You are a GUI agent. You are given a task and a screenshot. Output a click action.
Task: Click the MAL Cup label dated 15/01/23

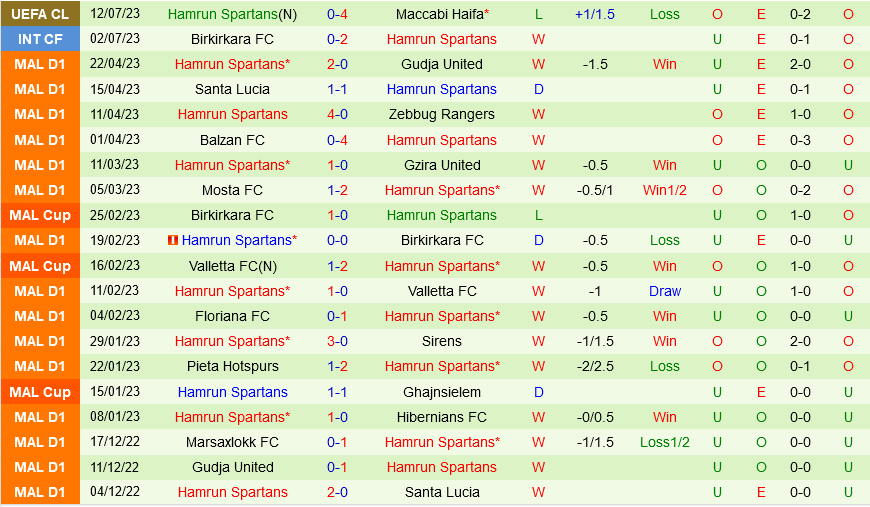(40, 392)
